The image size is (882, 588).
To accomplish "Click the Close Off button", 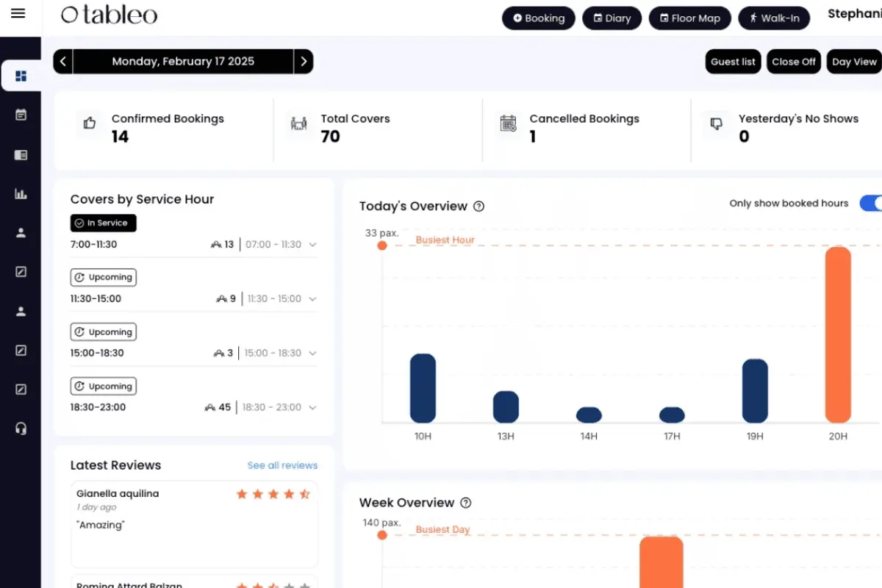I will 794,62.
